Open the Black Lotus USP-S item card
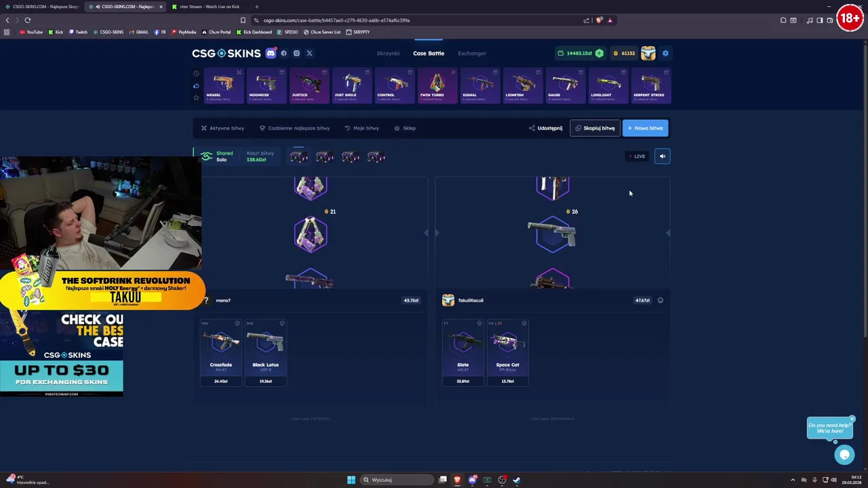 (266, 352)
